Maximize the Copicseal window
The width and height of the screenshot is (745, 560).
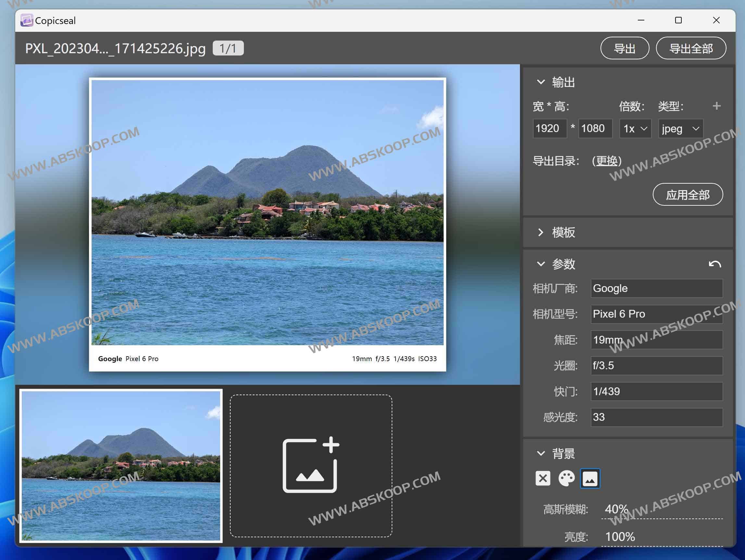coord(678,20)
